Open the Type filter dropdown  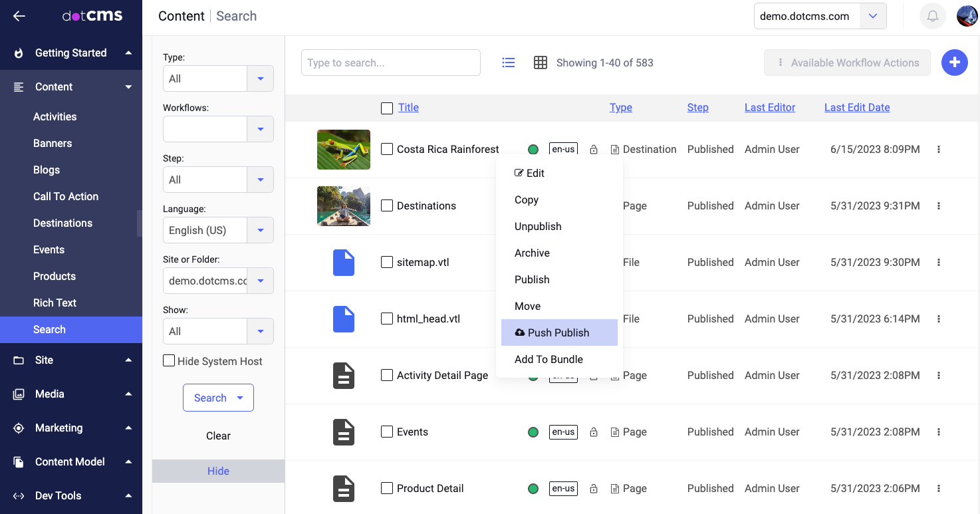point(260,78)
